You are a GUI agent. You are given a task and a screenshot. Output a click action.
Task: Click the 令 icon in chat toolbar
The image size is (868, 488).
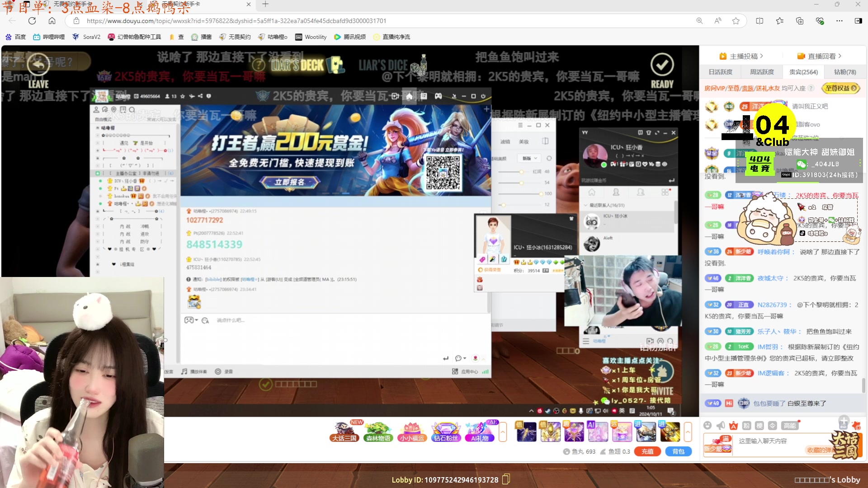(773, 426)
